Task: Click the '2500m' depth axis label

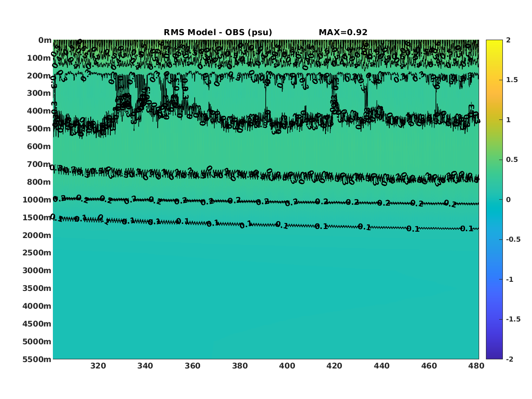Action: point(37,253)
